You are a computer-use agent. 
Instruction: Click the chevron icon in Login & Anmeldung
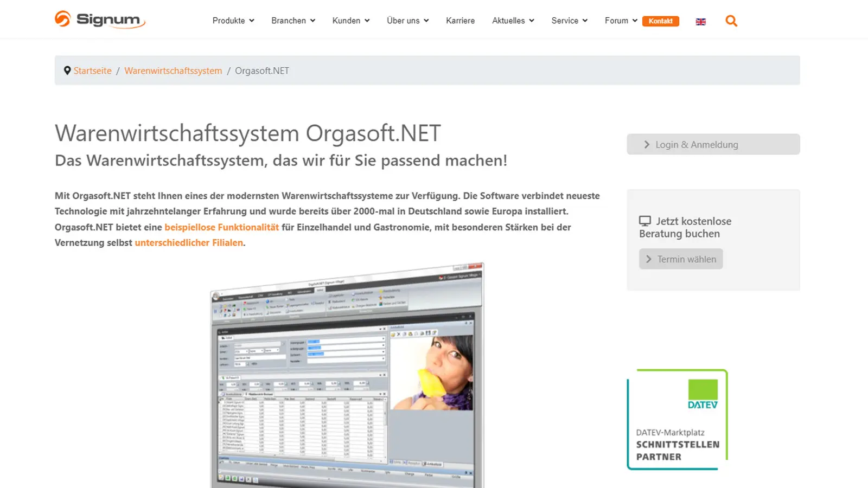pos(647,145)
